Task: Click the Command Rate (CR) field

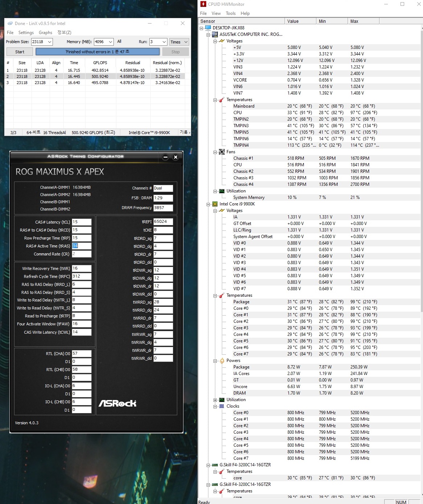Action: point(82,254)
